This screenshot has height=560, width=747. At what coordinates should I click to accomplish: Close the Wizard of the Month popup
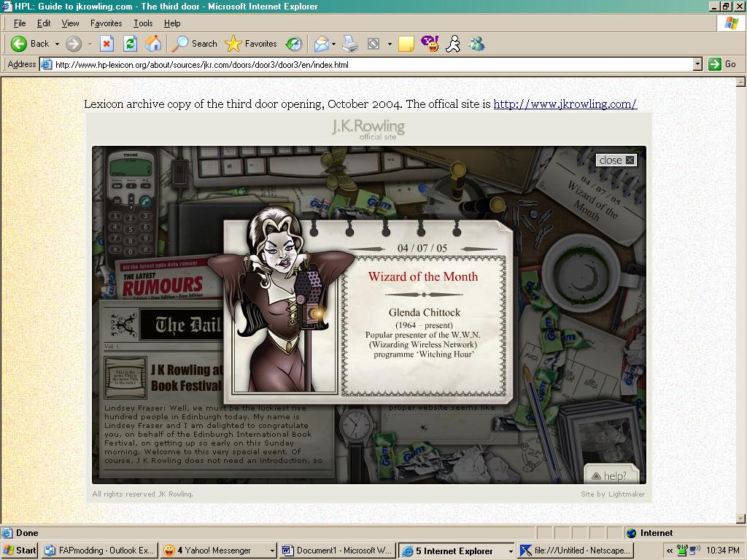tap(616, 160)
